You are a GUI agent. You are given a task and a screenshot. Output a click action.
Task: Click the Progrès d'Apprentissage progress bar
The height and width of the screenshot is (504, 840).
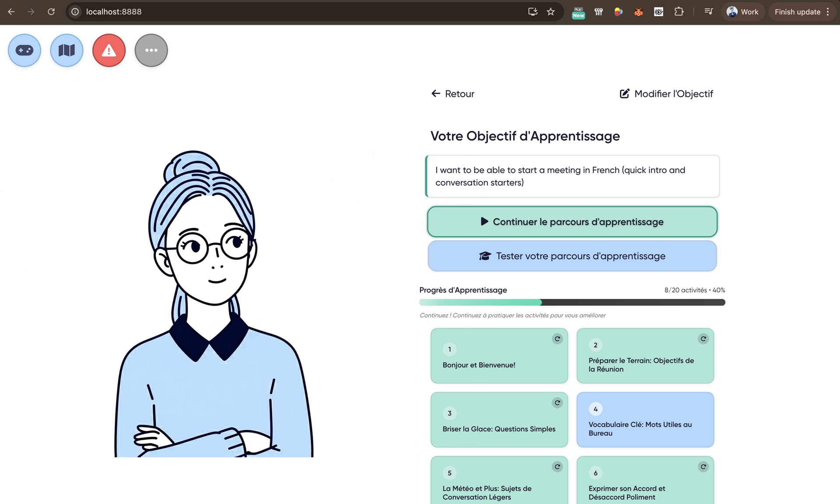[572, 302]
